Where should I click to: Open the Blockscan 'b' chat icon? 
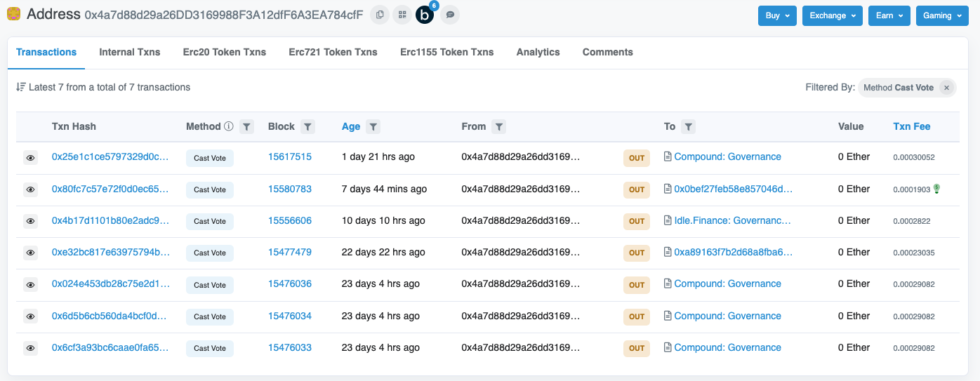click(425, 14)
